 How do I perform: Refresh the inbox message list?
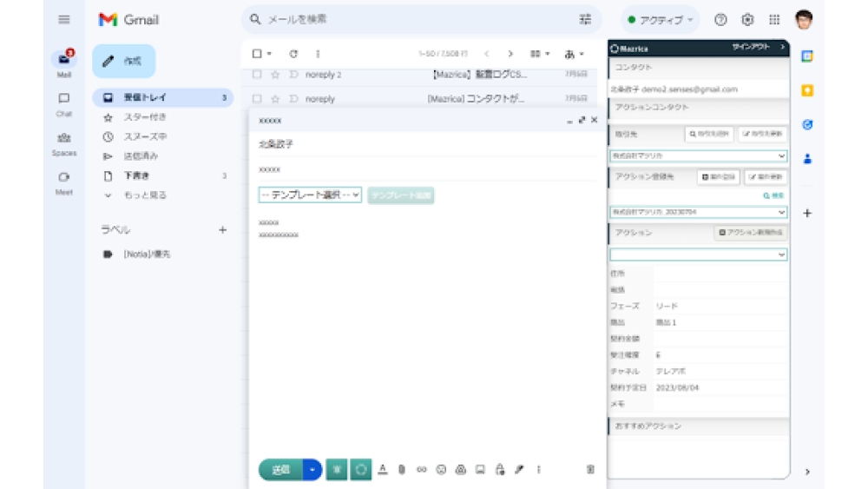293,54
